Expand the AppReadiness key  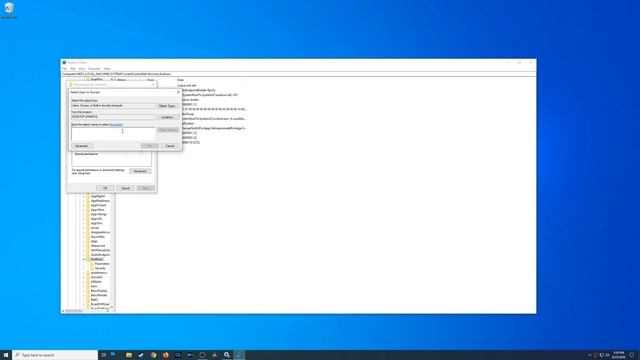pyautogui.click(x=84, y=201)
